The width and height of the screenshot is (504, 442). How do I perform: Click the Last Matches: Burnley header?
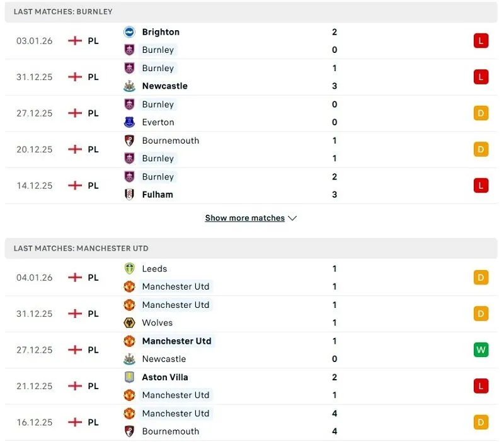point(64,12)
